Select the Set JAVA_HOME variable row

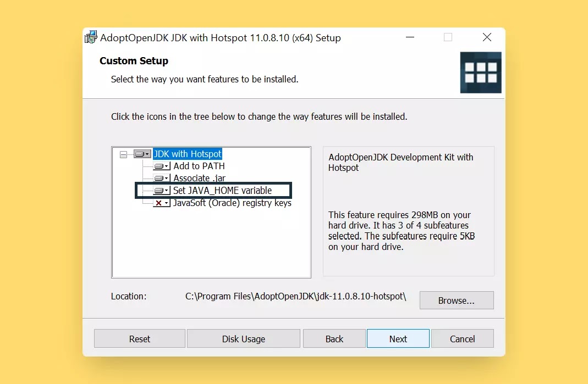tap(222, 190)
